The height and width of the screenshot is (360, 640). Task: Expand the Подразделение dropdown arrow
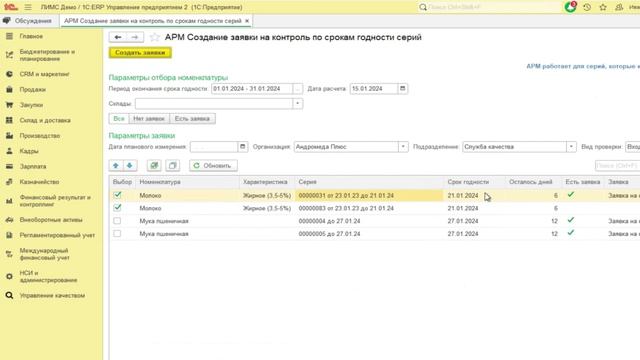571,147
